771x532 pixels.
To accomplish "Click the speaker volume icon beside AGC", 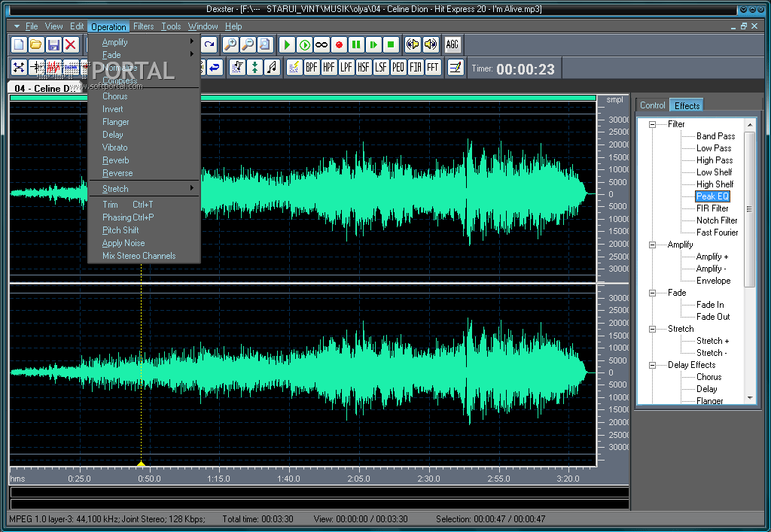I will pyautogui.click(x=430, y=44).
